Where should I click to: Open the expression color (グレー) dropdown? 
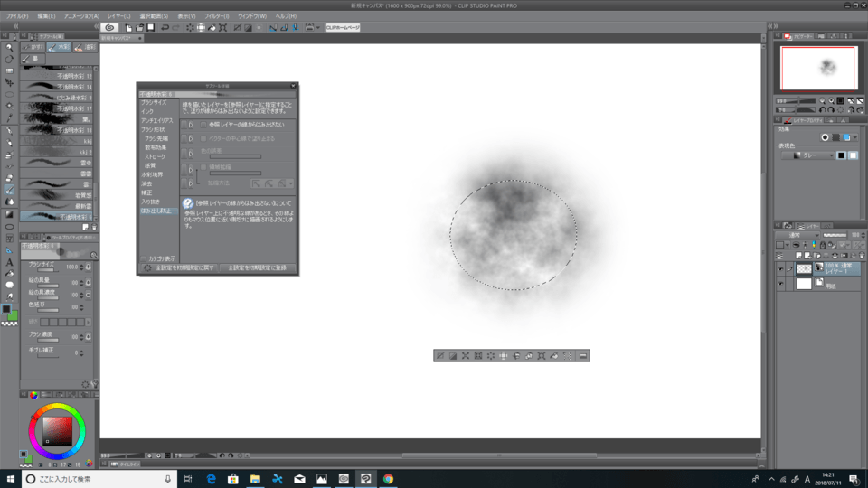click(x=807, y=155)
